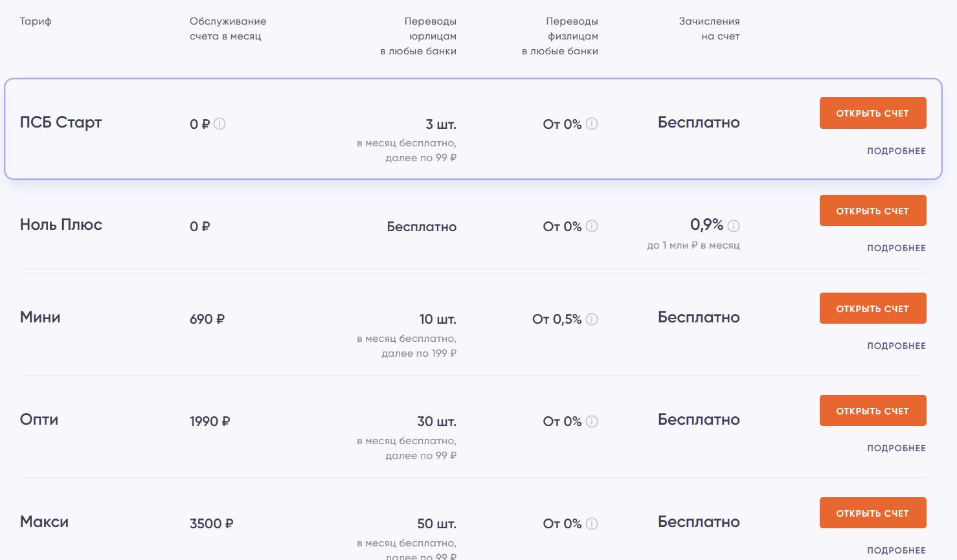Click info icon next to 0,9% rate
This screenshot has width=957, height=560.
(x=734, y=226)
